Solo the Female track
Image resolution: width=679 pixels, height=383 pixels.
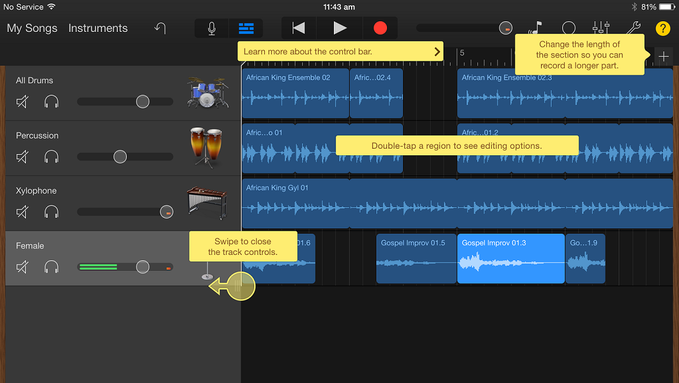[51, 267]
